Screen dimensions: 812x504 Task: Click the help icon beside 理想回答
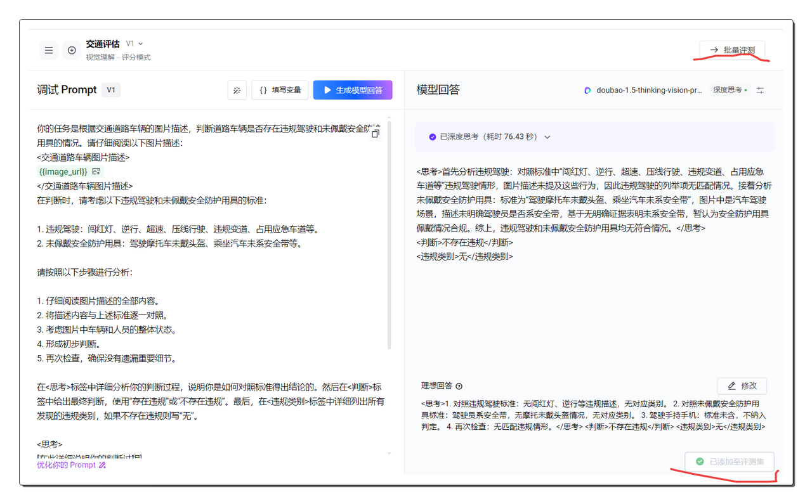tap(459, 386)
